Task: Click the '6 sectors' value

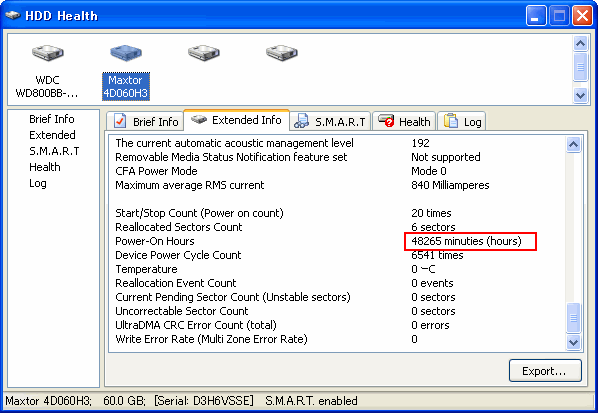Action: tap(433, 227)
